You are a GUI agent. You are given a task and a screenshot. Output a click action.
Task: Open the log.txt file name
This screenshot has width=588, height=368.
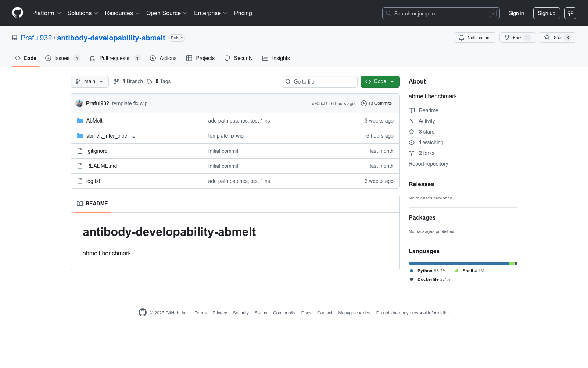click(93, 181)
